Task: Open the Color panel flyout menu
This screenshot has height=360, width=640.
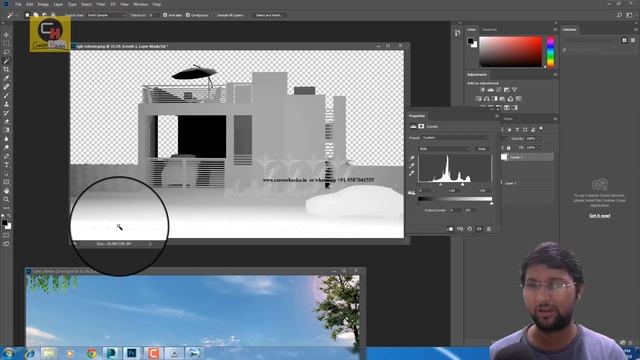Action: (x=555, y=29)
